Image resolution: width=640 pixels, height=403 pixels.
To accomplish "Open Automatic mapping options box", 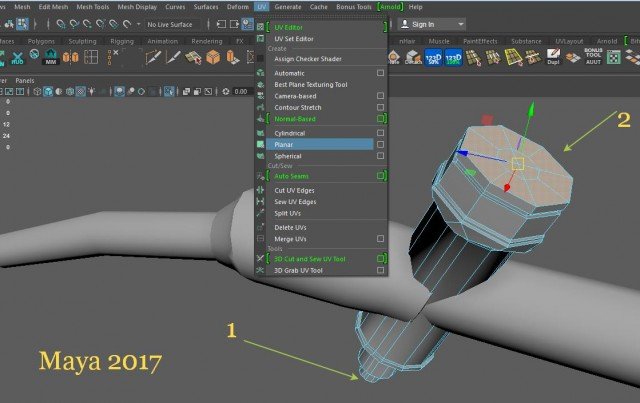I will click(380, 73).
